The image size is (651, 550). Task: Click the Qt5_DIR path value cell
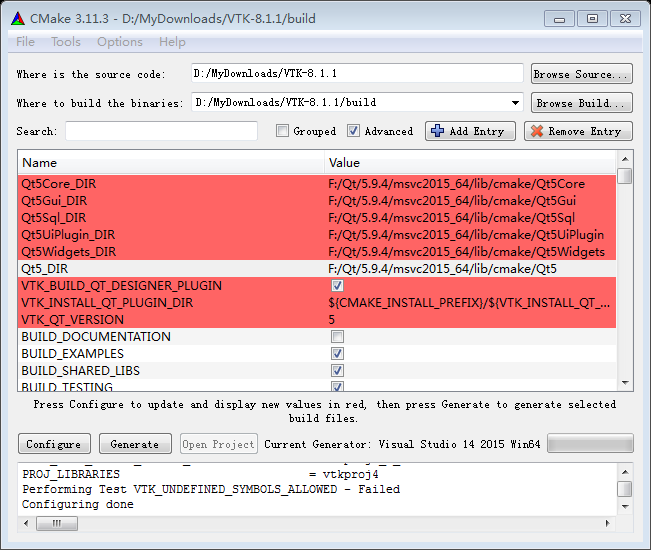[x=470, y=269]
